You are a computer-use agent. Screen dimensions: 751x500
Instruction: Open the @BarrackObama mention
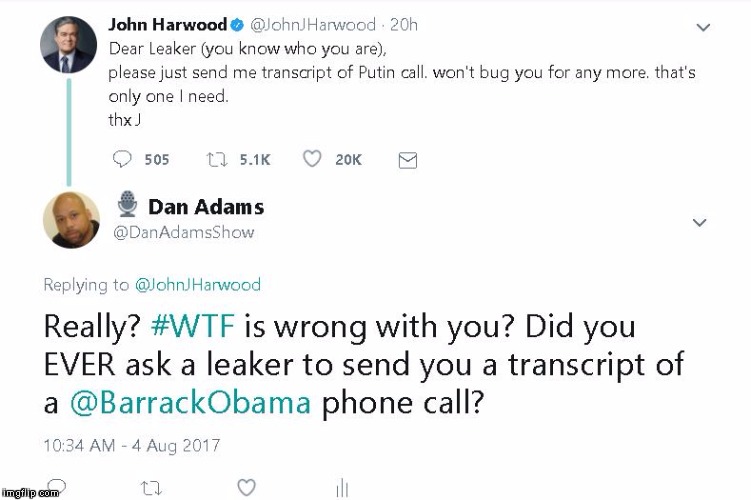click(x=190, y=403)
